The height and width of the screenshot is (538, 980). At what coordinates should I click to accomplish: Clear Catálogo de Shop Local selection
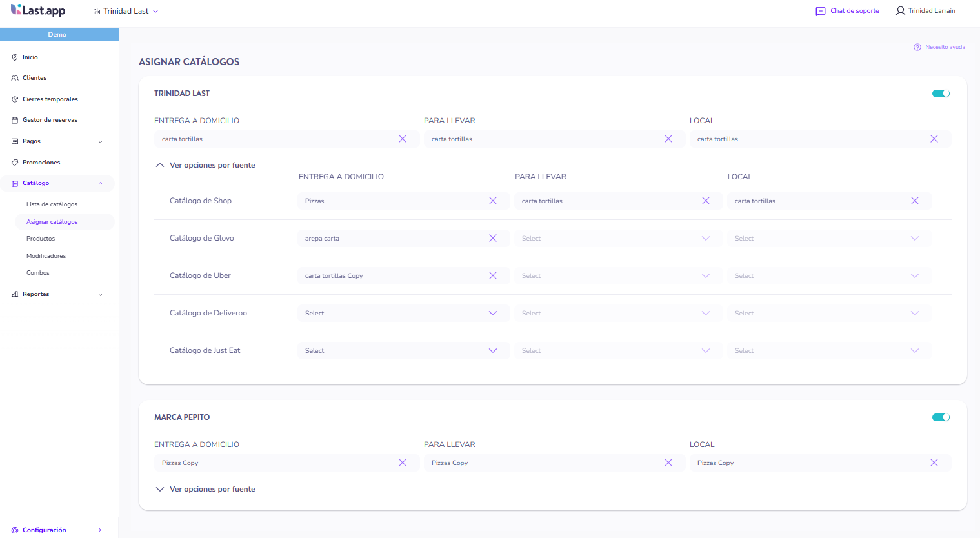pyautogui.click(x=915, y=201)
